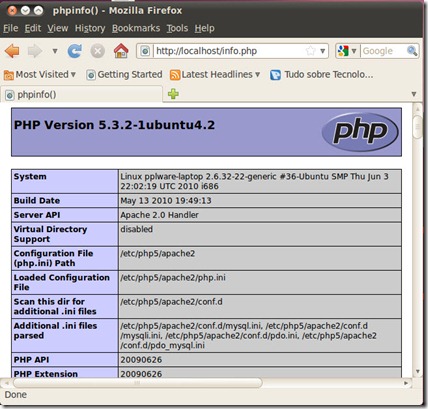This screenshot has height=409, width=428.
Task: Open the list all tabs dropdown
Action: click(x=414, y=94)
